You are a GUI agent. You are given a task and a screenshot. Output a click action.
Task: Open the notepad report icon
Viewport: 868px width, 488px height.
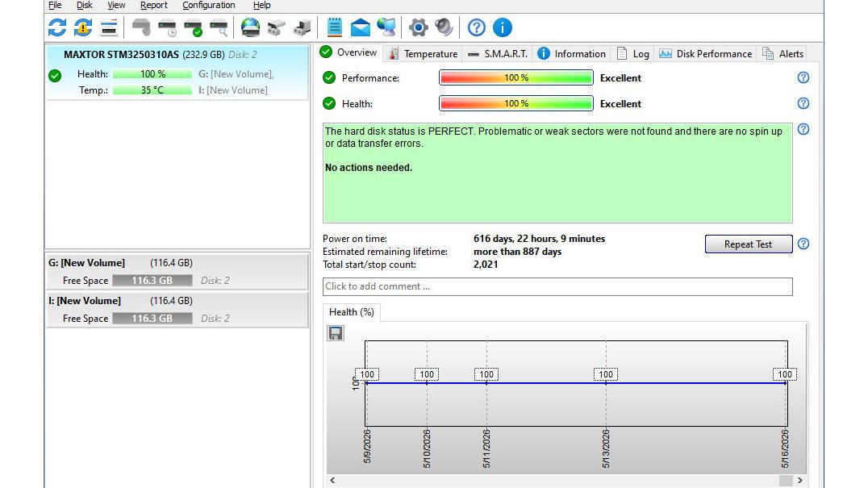[334, 27]
